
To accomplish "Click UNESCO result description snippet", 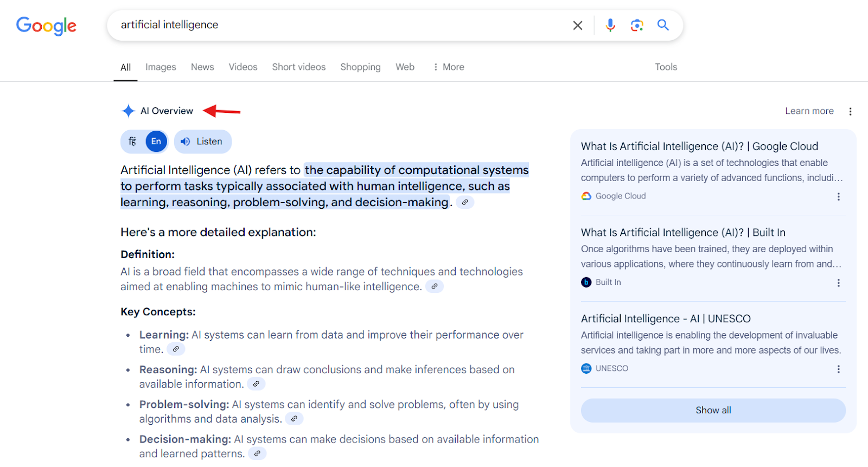I will tap(711, 343).
